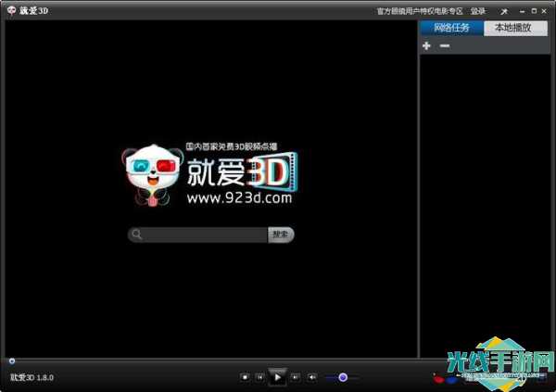Viewport: 556px width, 392px height.
Task: Click the next track button
Action: [295, 377]
